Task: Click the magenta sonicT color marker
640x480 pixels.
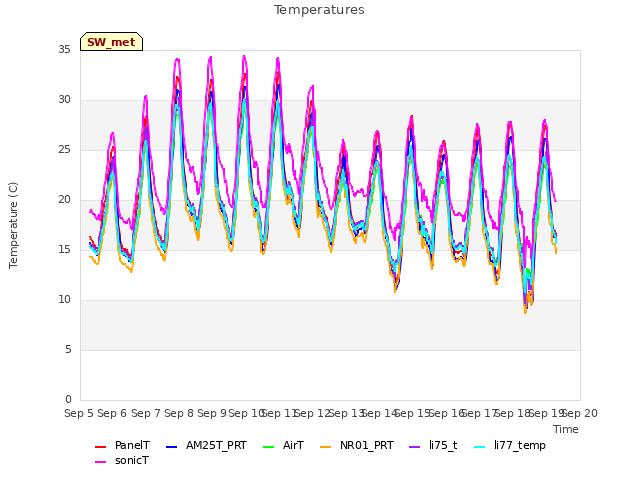Action: tap(100, 462)
